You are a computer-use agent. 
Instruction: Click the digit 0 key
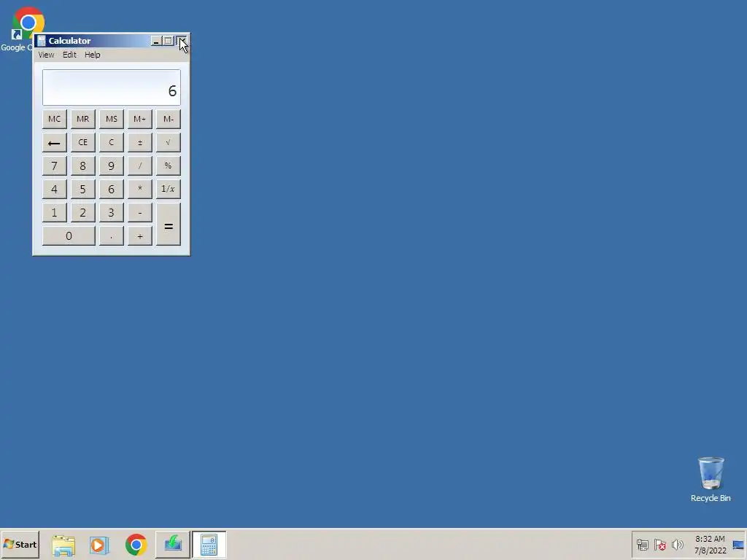click(69, 236)
